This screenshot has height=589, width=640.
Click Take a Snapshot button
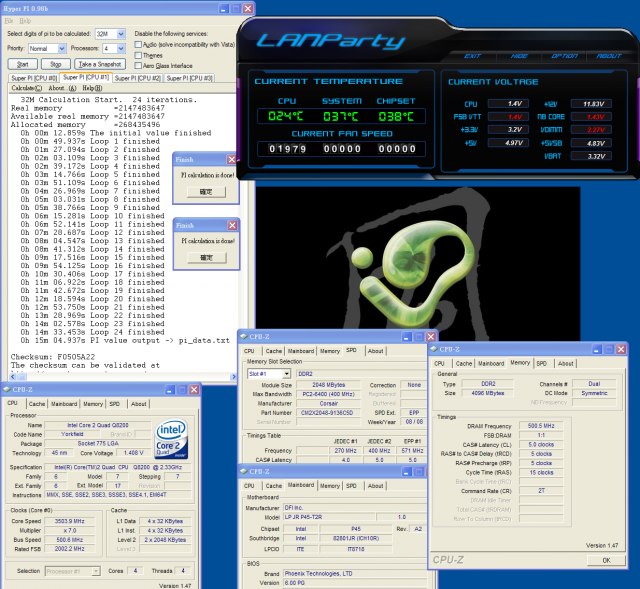point(100,64)
